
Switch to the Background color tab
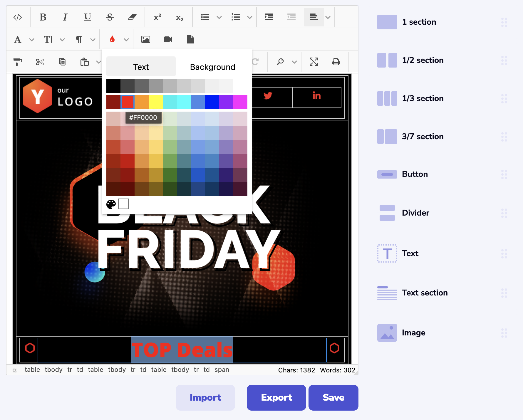click(x=213, y=67)
